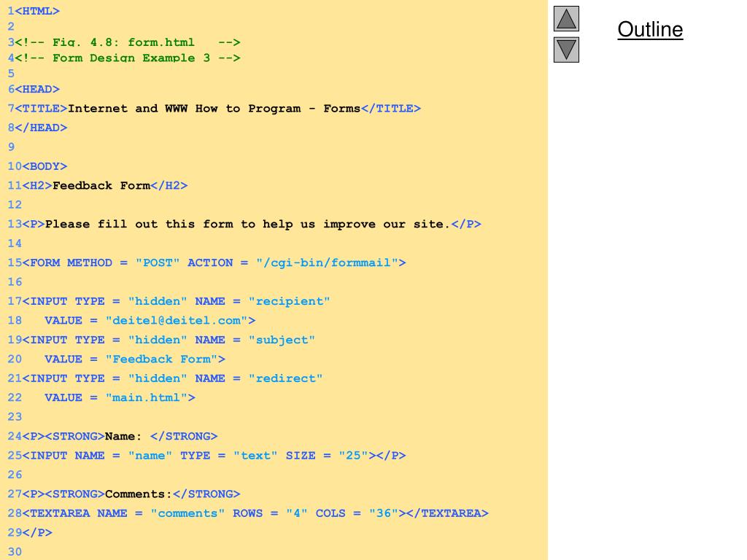Select the "main.html" value on line 22

click(x=147, y=397)
